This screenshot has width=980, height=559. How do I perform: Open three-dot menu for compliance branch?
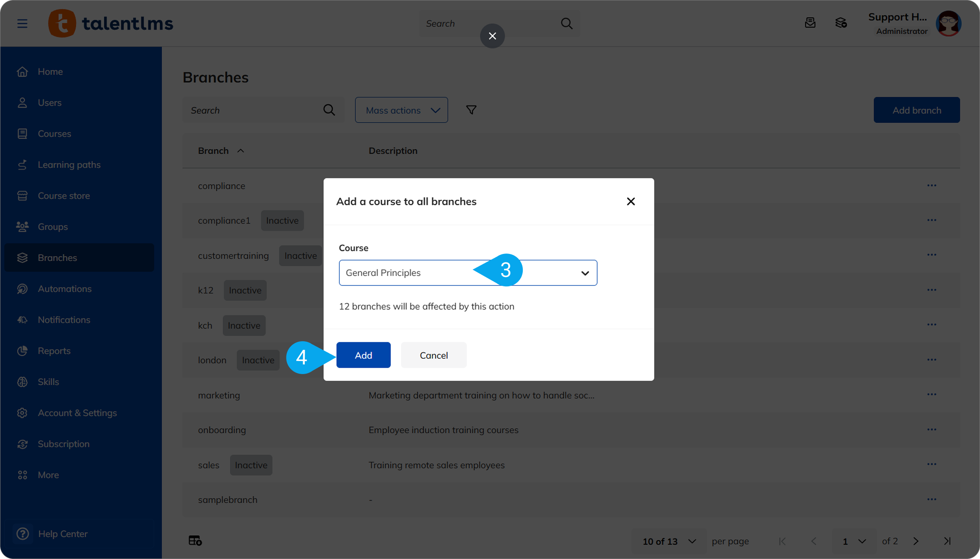[931, 185]
